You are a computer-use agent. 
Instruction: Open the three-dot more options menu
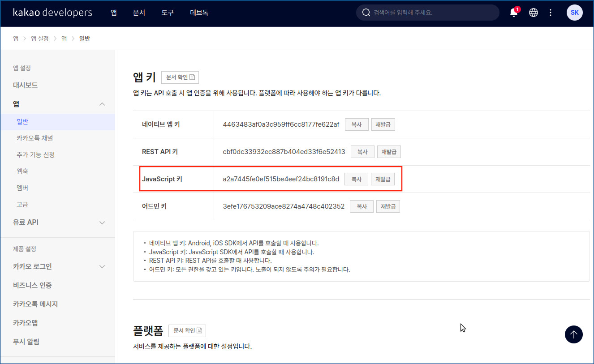[551, 13]
